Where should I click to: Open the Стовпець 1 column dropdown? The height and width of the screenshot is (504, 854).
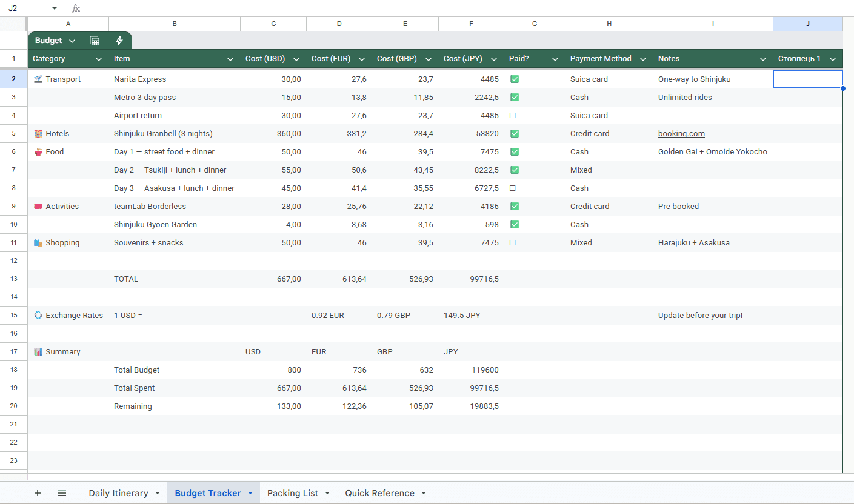(x=833, y=59)
